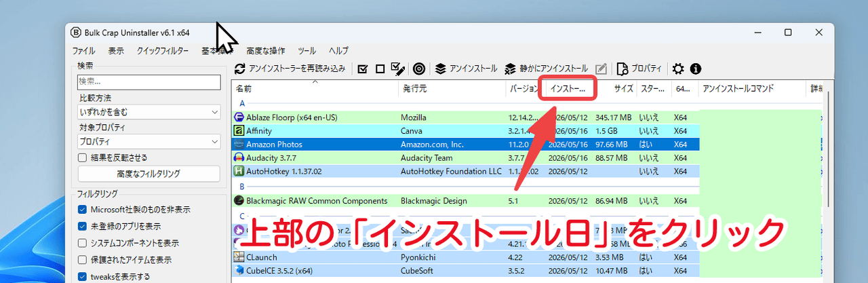Select the CLaunch entry name
868x283 pixels.
click(x=261, y=257)
